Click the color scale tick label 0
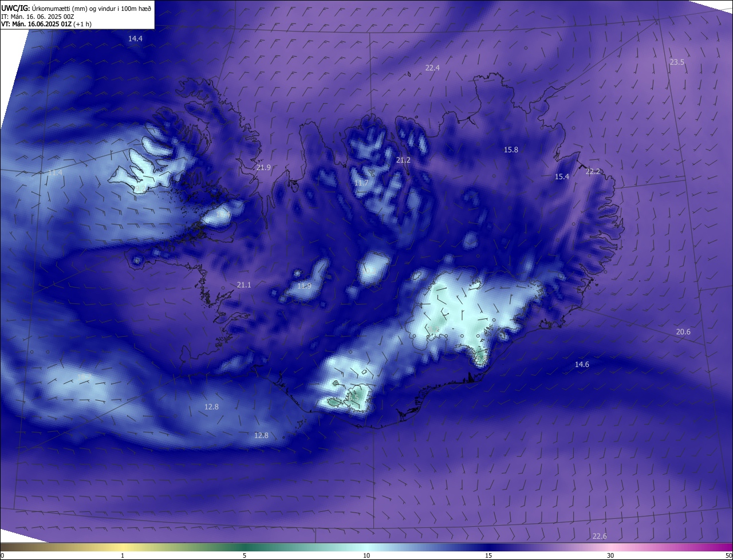The height and width of the screenshot is (560, 733). (x=2, y=555)
